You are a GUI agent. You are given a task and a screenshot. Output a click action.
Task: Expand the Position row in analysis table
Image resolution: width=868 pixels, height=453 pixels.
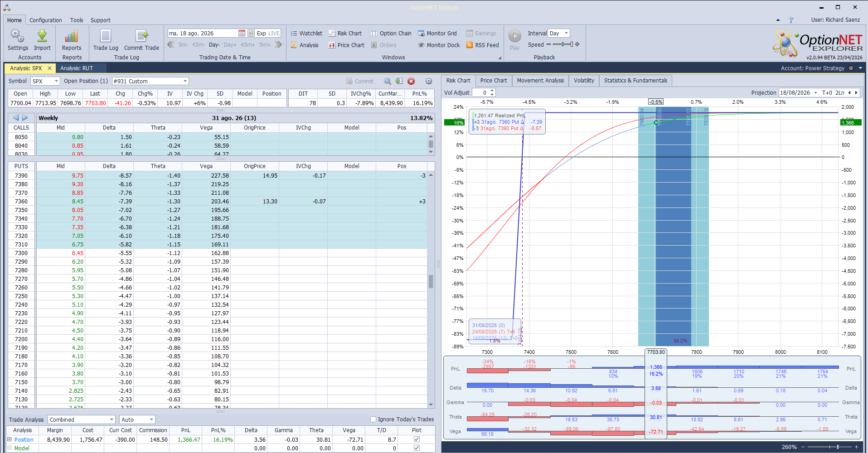[9, 439]
